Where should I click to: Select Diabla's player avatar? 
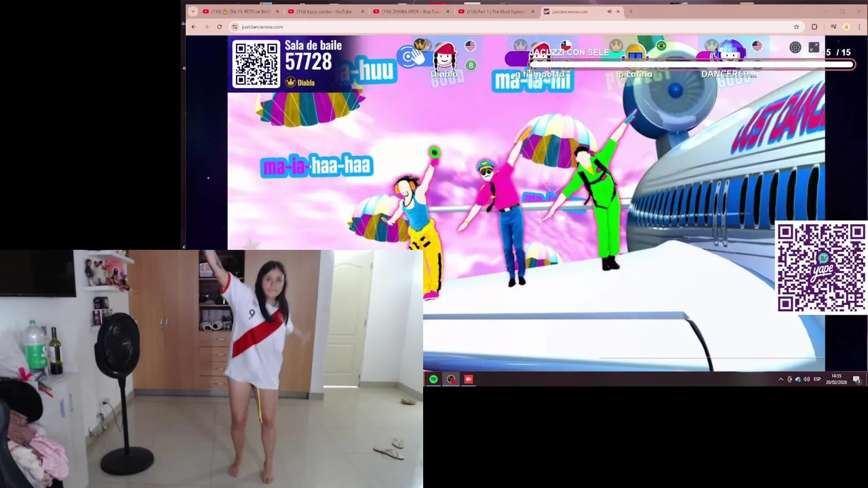(445, 56)
